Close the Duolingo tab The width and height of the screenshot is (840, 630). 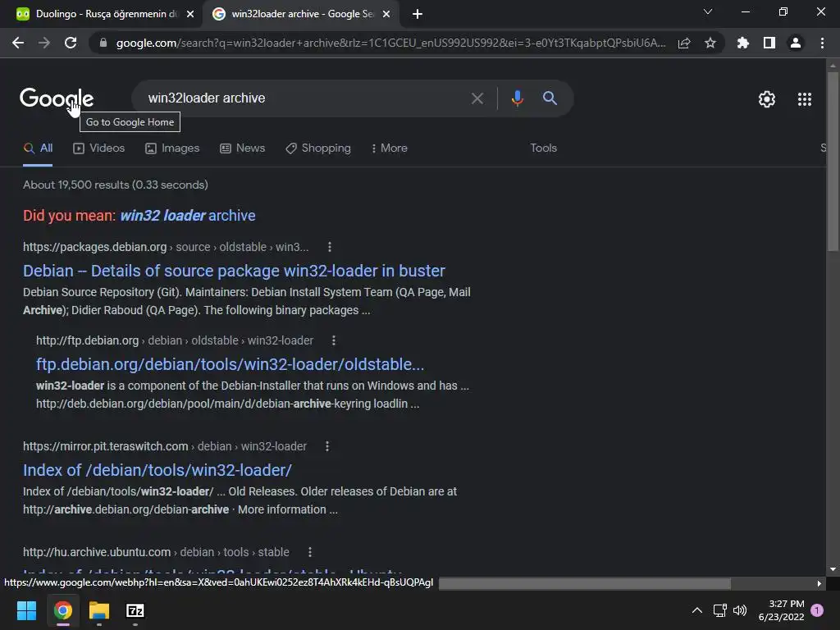pyautogui.click(x=190, y=14)
